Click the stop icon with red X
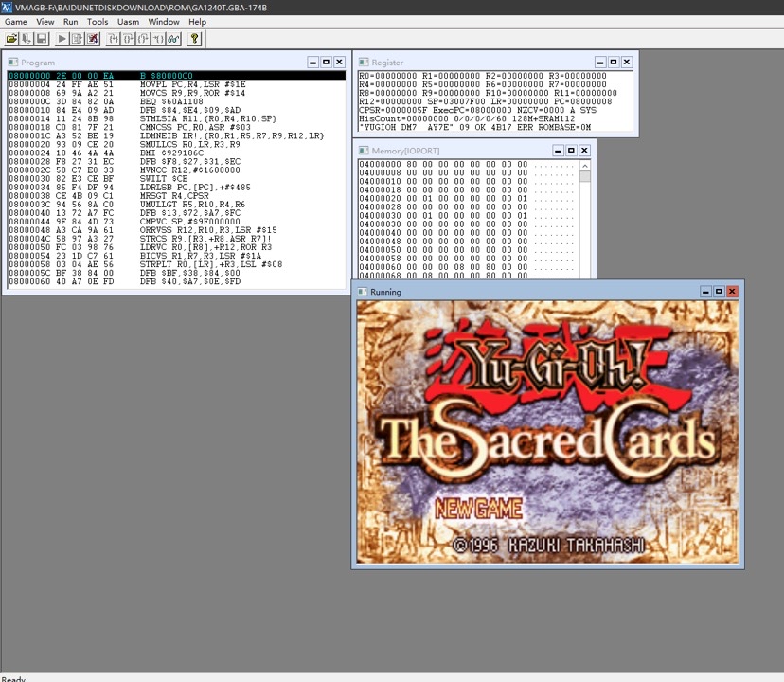The image size is (784, 682). click(x=93, y=39)
